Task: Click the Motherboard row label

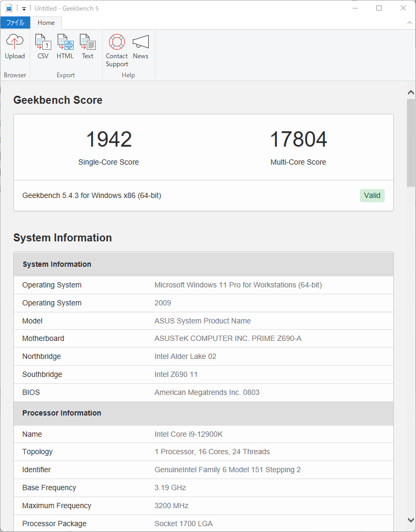Action: tap(43, 338)
